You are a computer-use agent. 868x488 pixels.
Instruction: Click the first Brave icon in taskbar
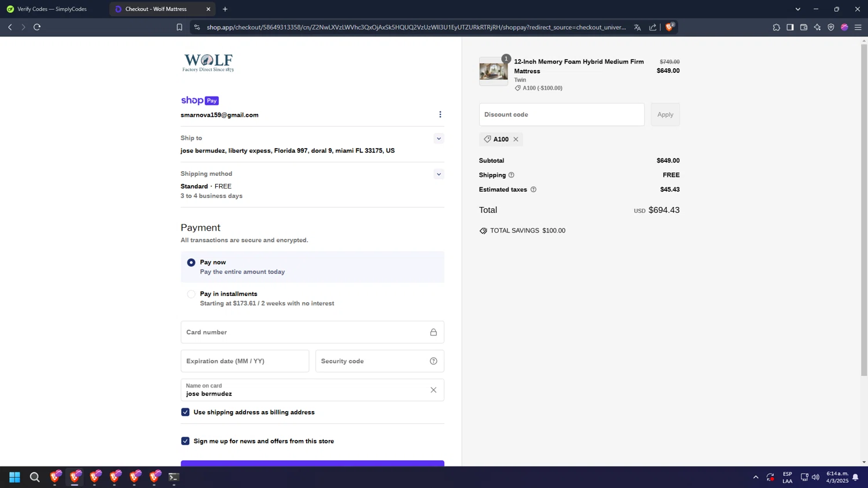click(x=55, y=478)
